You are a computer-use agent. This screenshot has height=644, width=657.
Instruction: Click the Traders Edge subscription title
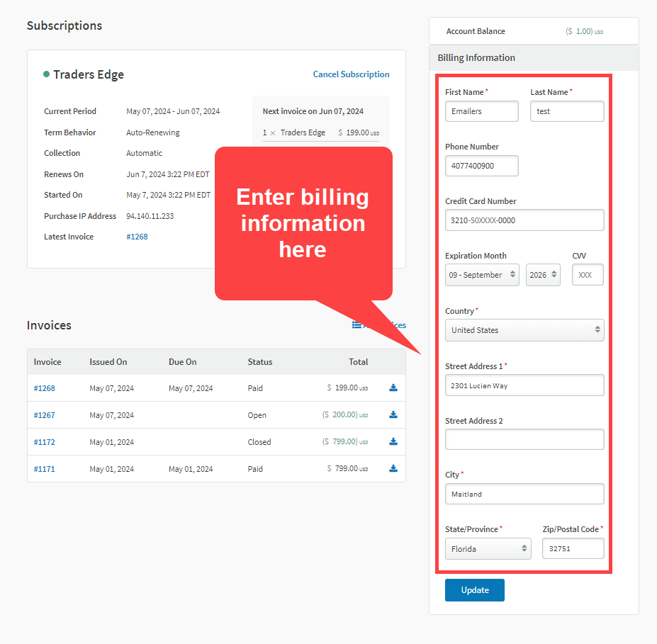(x=89, y=74)
